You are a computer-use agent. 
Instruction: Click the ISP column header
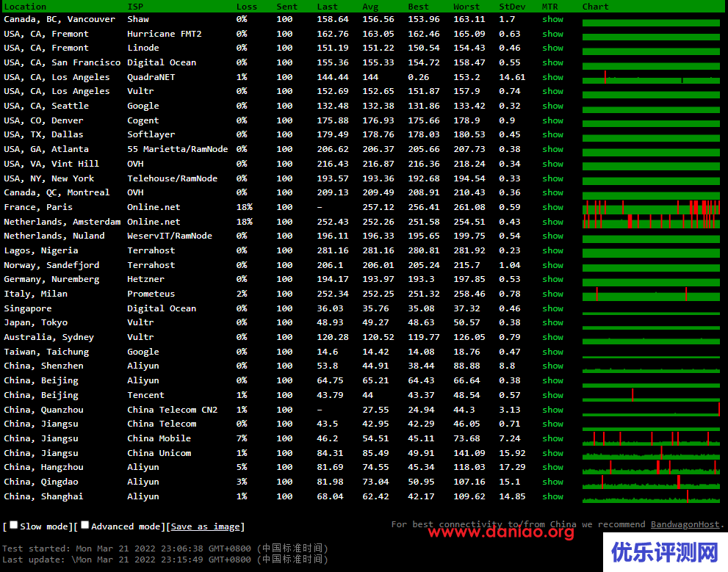[x=135, y=7]
